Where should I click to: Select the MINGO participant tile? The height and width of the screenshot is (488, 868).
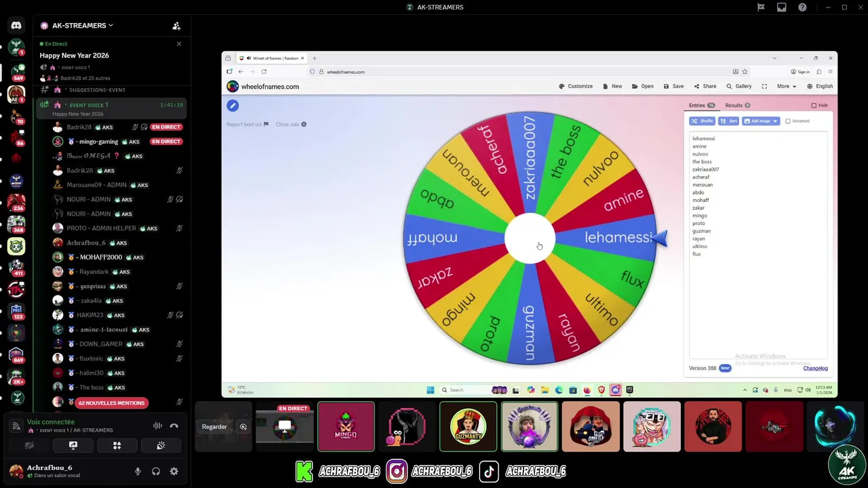coord(346,426)
